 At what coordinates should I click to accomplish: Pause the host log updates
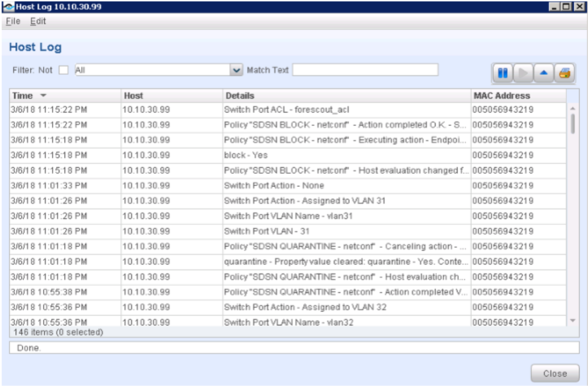(x=503, y=73)
